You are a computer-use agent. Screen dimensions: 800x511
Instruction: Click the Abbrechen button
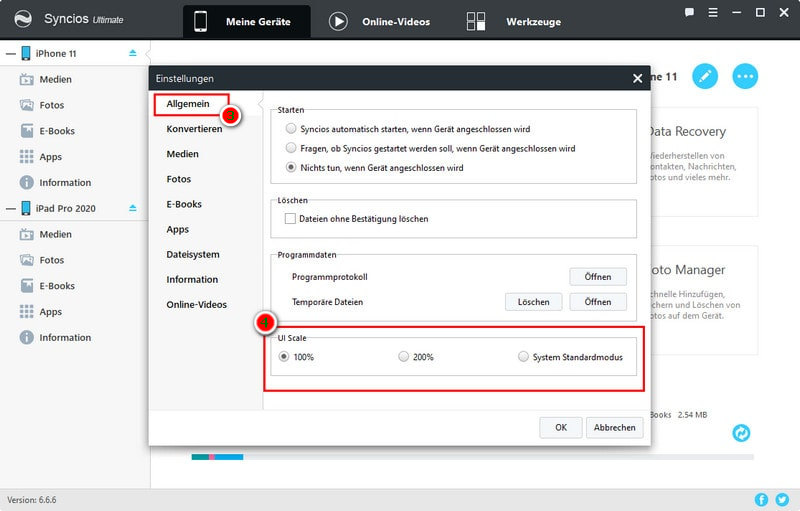[614, 427]
